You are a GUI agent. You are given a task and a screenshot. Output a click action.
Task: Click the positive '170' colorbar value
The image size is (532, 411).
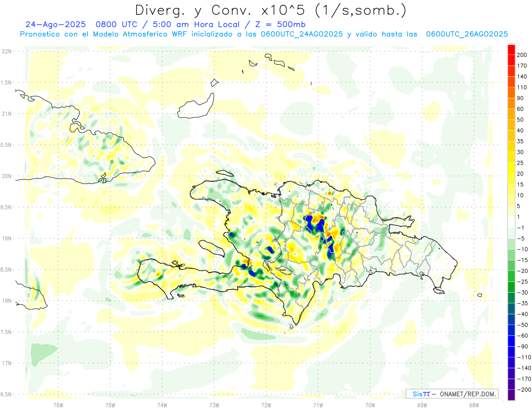coord(522,66)
